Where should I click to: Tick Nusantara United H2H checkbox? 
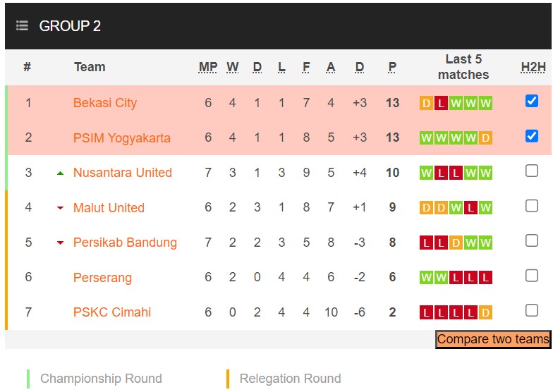click(x=532, y=171)
